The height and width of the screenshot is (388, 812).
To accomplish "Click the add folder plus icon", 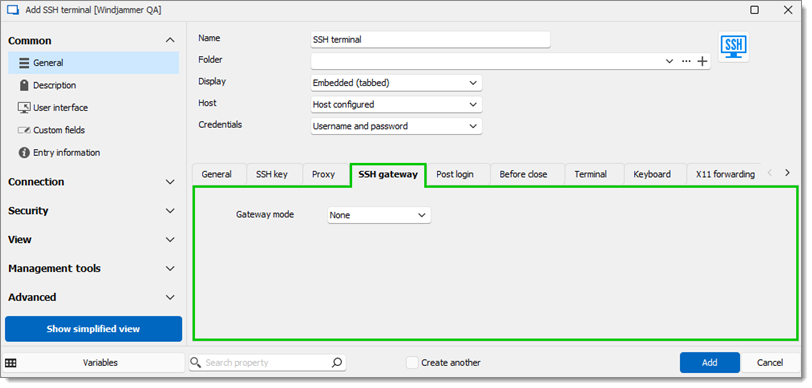I will (702, 61).
